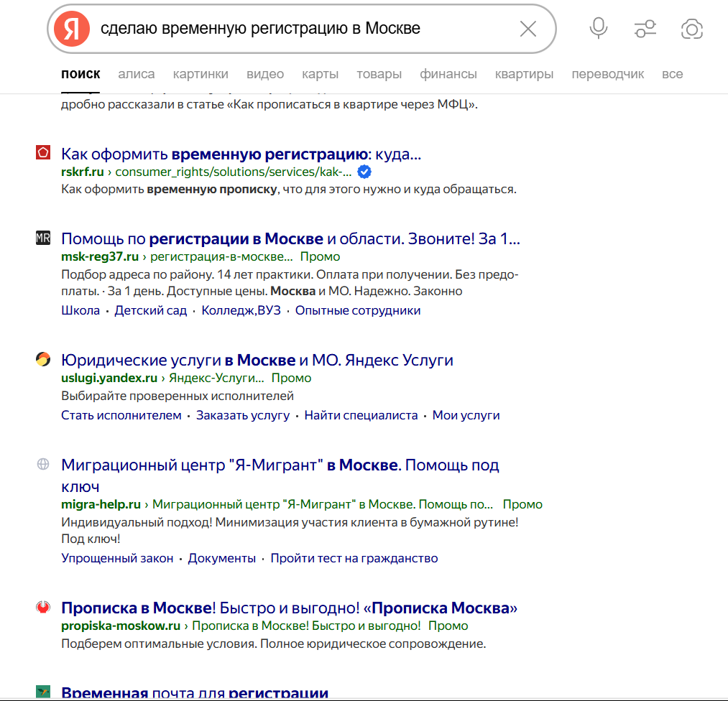Click the propiska-moskow.ru domain link
Image resolution: width=728 pixels, height=701 pixels.
tap(121, 626)
